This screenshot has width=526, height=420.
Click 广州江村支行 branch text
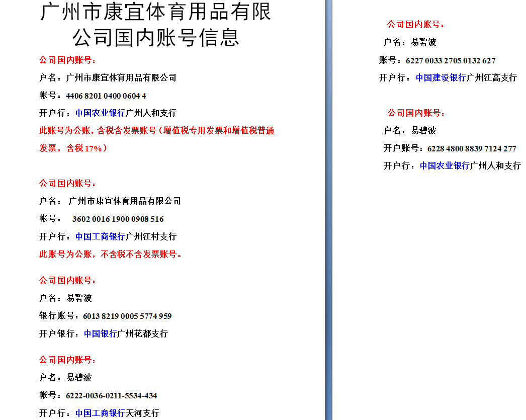(x=151, y=237)
